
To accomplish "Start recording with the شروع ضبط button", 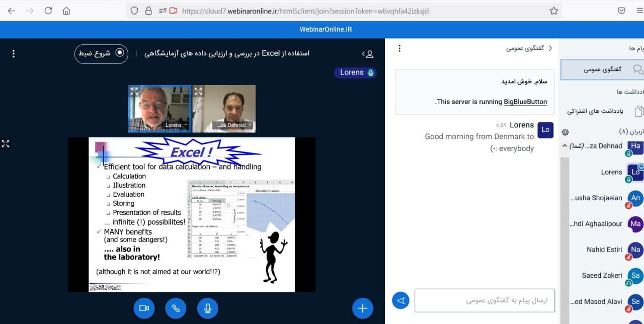I will point(101,53).
